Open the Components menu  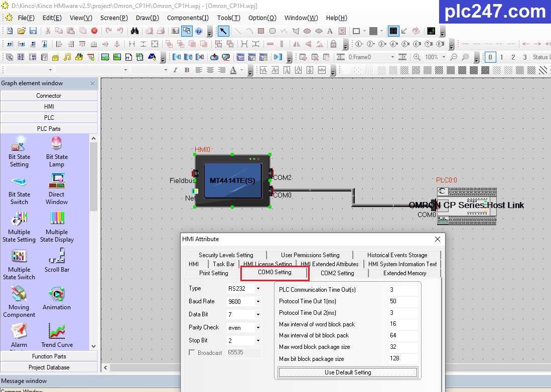point(188,18)
